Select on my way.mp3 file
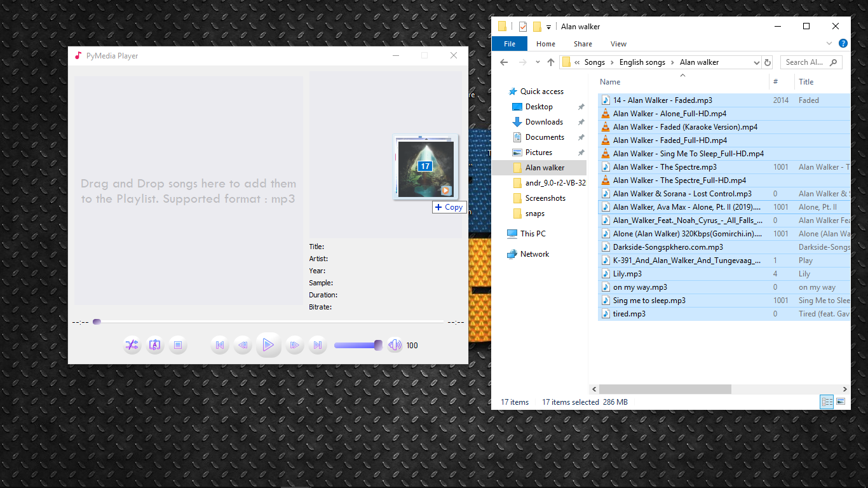The height and width of the screenshot is (488, 868). pos(640,287)
